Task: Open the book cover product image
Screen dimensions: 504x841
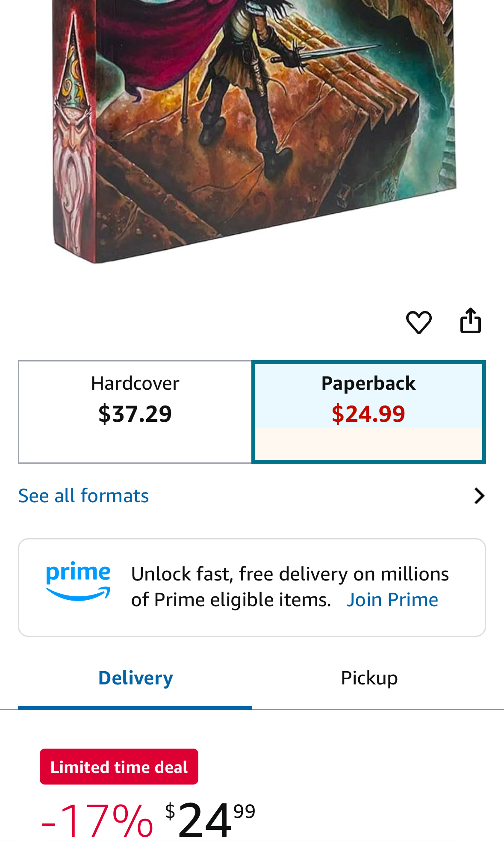Action: click(x=254, y=128)
